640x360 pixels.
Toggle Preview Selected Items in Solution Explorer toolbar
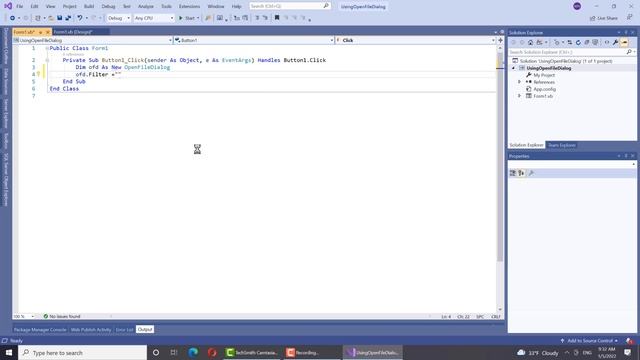click(x=624, y=42)
